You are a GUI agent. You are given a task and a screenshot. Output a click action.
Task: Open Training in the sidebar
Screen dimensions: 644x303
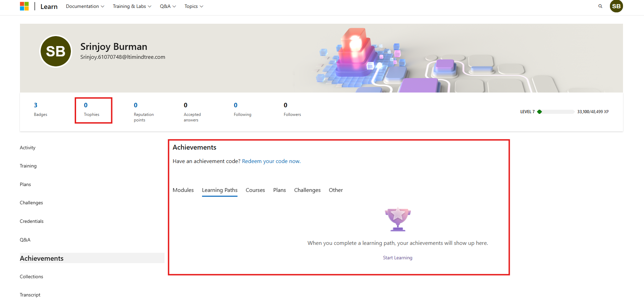click(28, 166)
